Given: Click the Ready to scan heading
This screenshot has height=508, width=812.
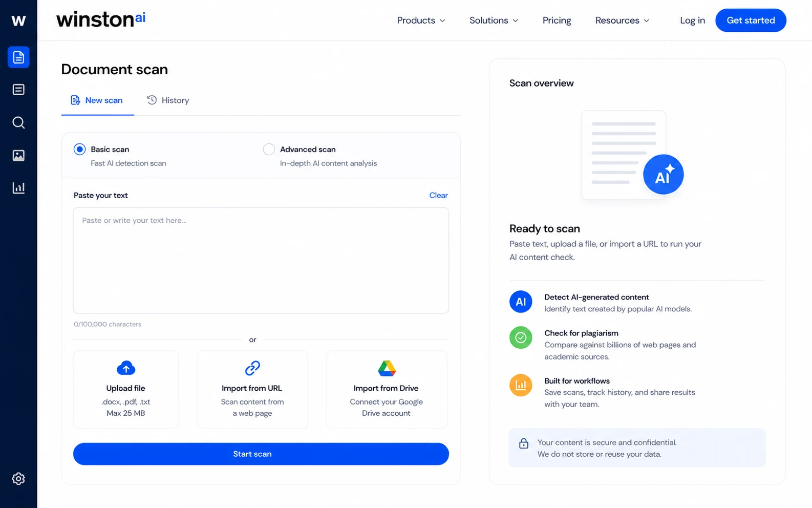Looking at the screenshot, I should (x=545, y=228).
